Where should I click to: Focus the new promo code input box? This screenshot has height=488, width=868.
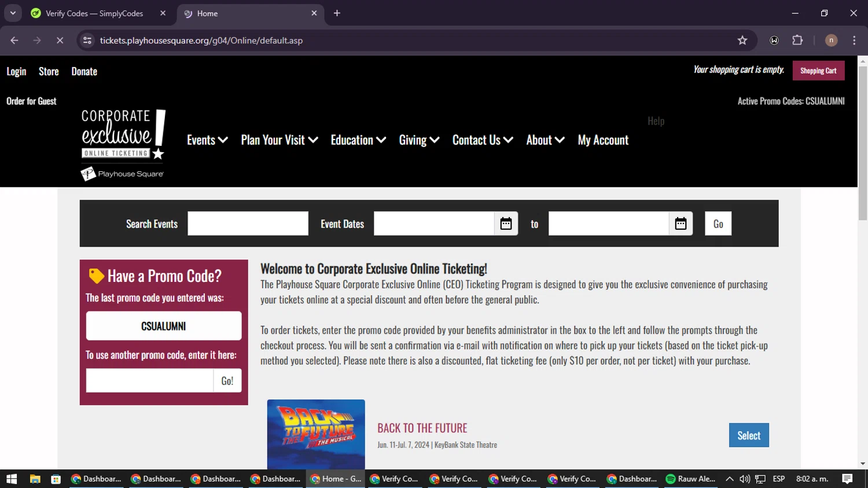point(150,380)
